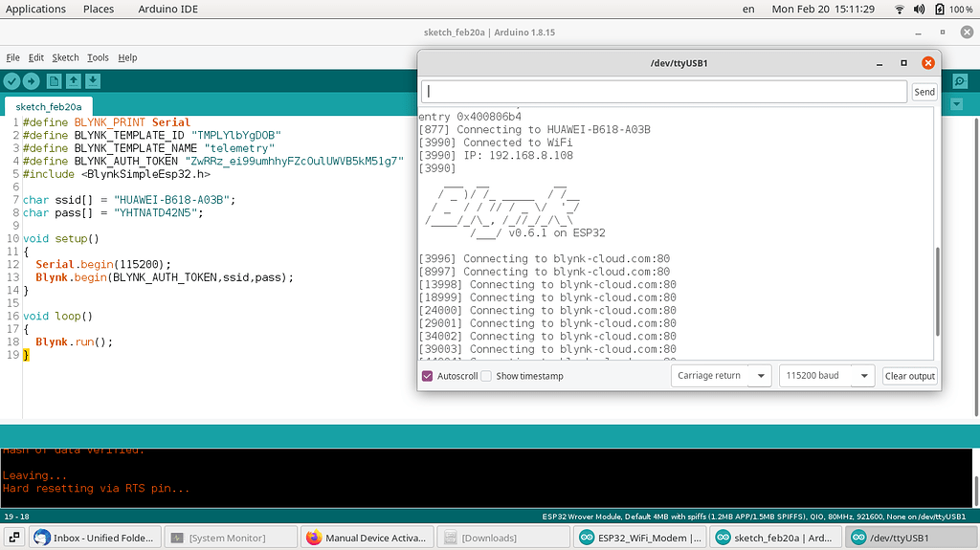Click Serial.begin(115200); code line
This screenshot has width=980, height=550.
point(103,264)
